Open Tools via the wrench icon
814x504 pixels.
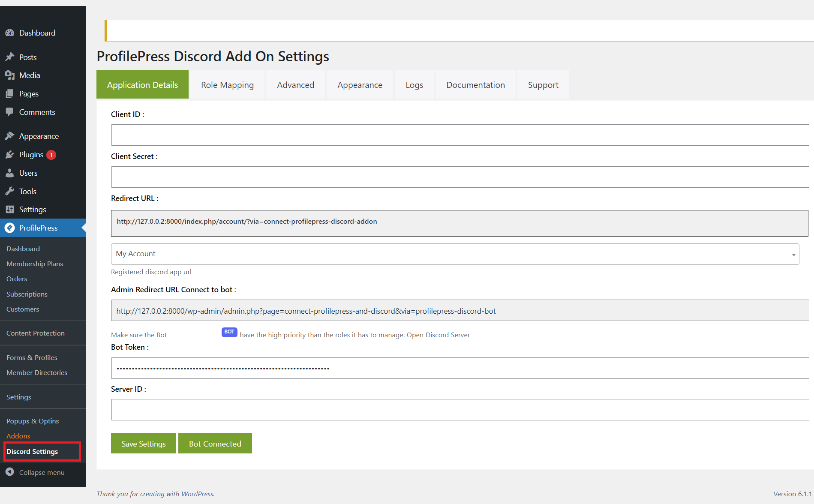10,191
